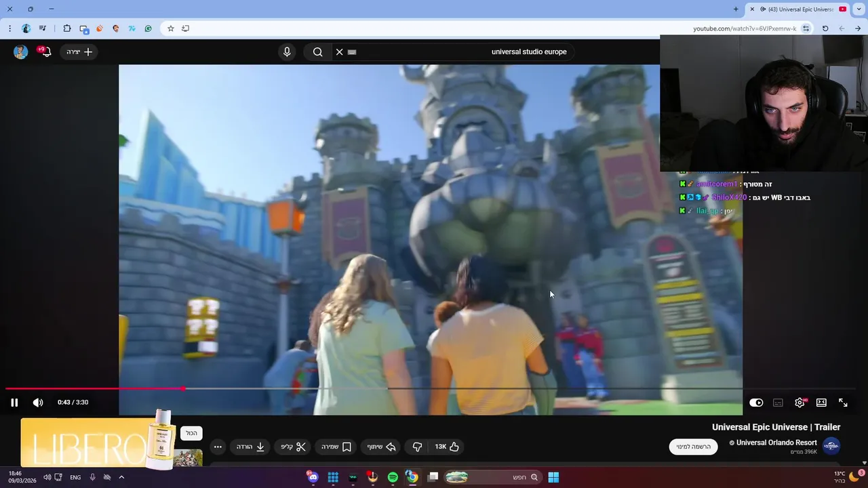Click the address bar URL
This screenshot has height=488, width=868.
point(744,28)
